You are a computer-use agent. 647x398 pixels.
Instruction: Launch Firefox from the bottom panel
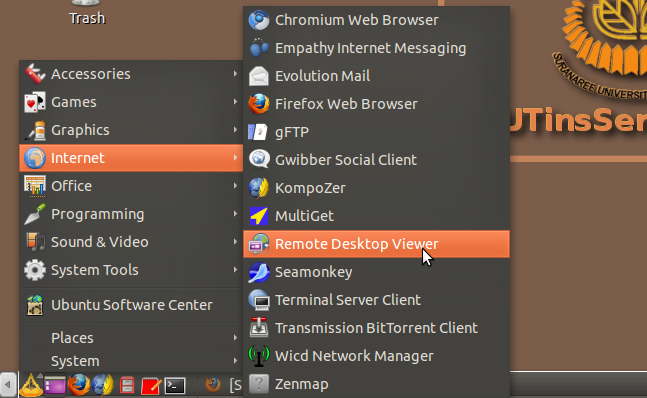coord(79,385)
